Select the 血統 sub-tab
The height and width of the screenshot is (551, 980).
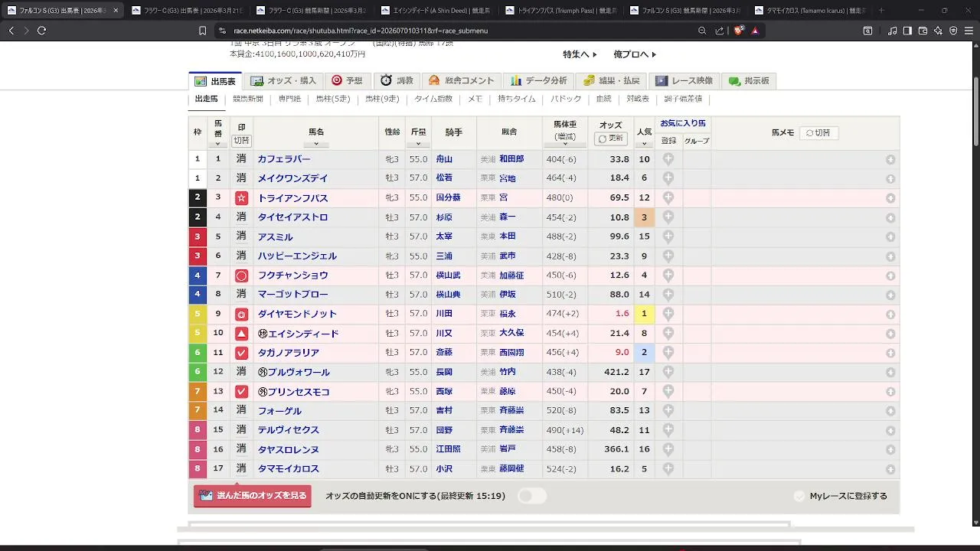pyautogui.click(x=604, y=99)
